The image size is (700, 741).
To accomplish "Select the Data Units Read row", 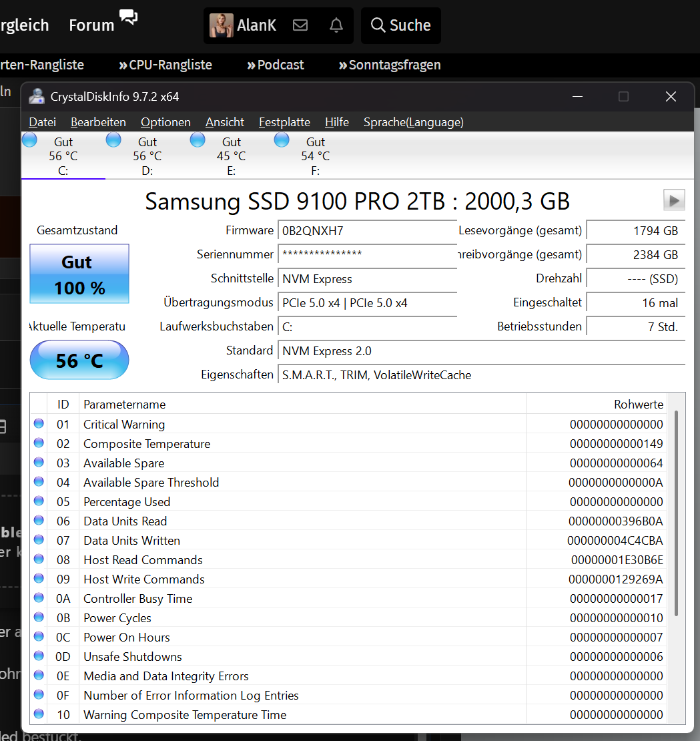I will (x=348, y=521).
